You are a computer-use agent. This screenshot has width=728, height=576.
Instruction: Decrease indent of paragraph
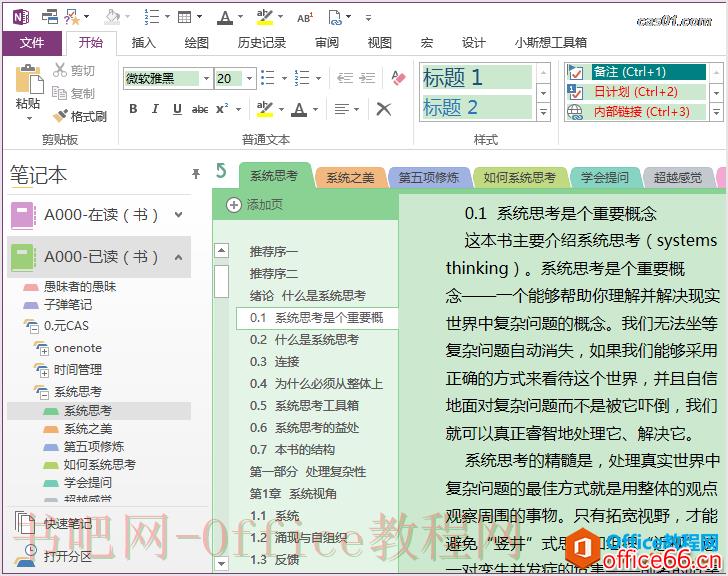tap(344, 78)
